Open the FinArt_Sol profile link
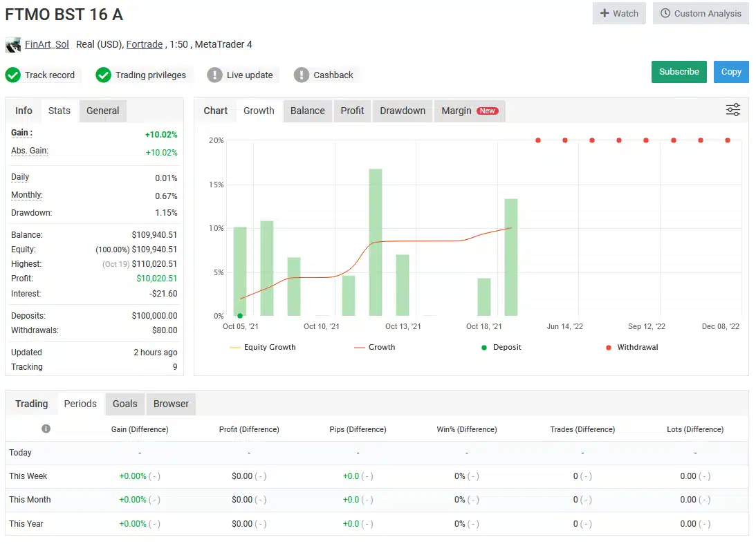Image resolution: width=756 pixels, height=544 pixels. coord(47,44)
